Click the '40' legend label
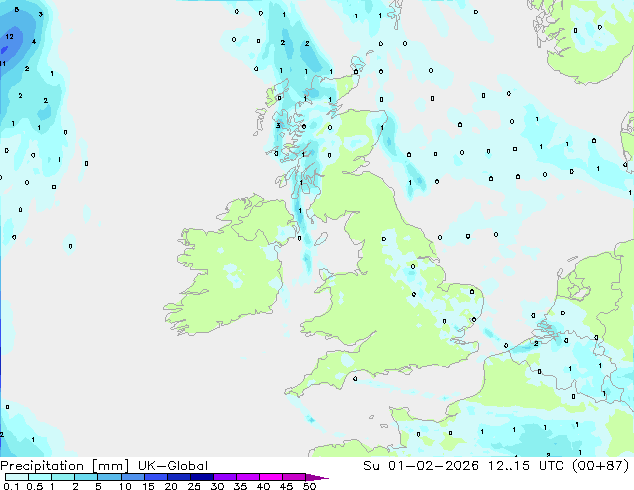 [x=263, y=486]
